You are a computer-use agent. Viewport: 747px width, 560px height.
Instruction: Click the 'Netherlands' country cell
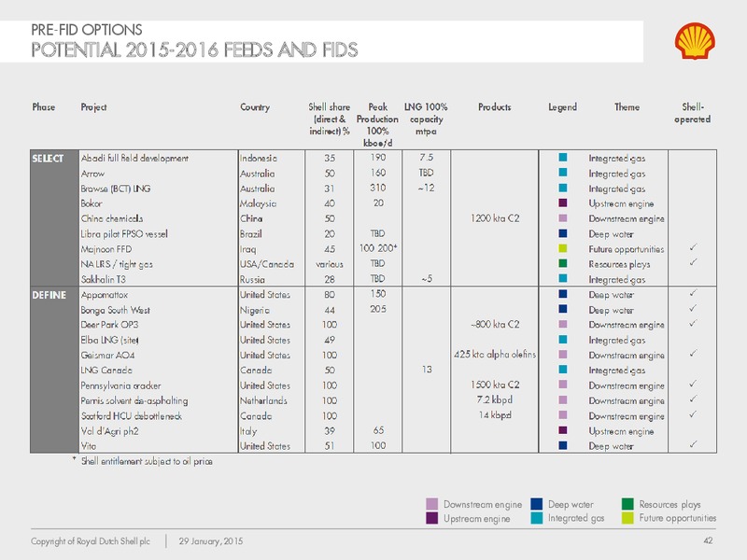click(x=263, y=400)
